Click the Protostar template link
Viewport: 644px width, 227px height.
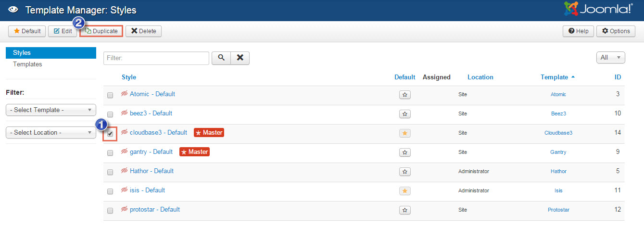pyautogui.click(x=558, y=210)
